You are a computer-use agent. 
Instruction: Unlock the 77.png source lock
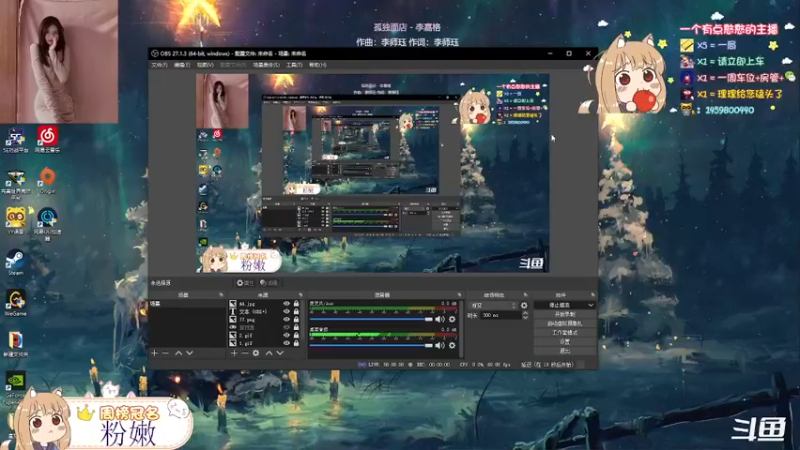296,319
